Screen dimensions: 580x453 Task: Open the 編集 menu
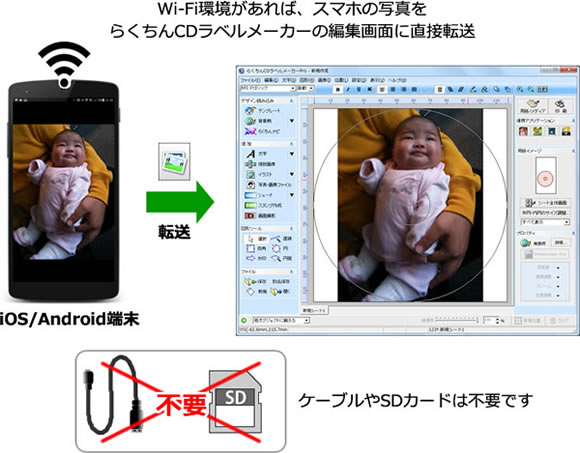[271, 80]
